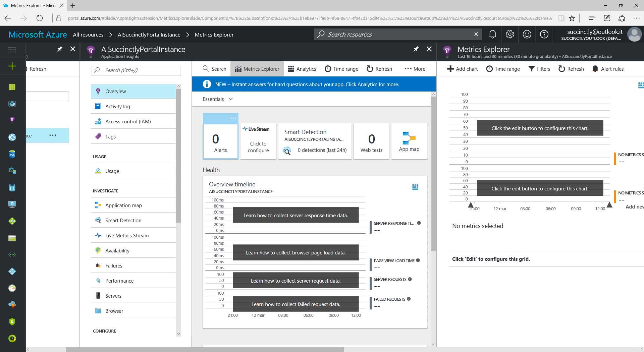Screen dimensions: 644x352
Task: Open Performance menu item
Action: [x=133, y=281]
